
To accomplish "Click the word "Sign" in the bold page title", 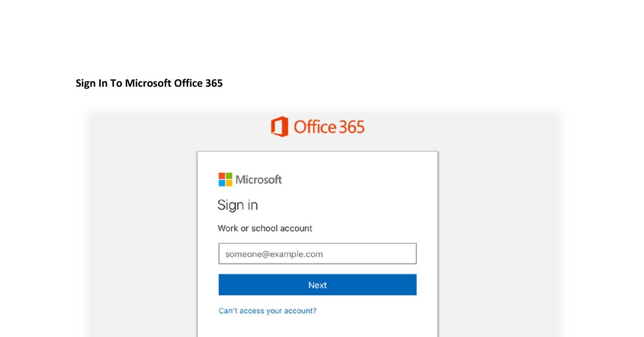I will point(86,83).
